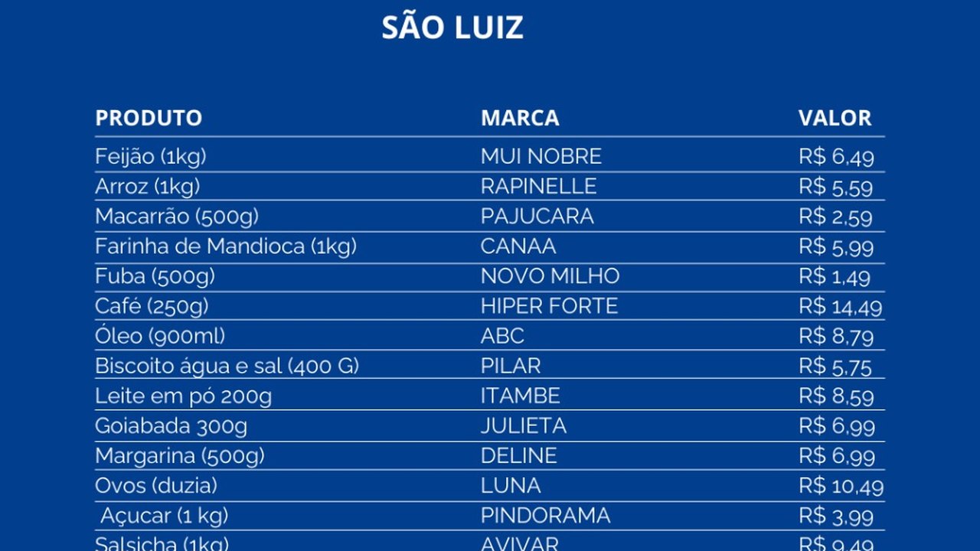
Task: Select the RAPINELLE brand cell
Action: [538, 187]
